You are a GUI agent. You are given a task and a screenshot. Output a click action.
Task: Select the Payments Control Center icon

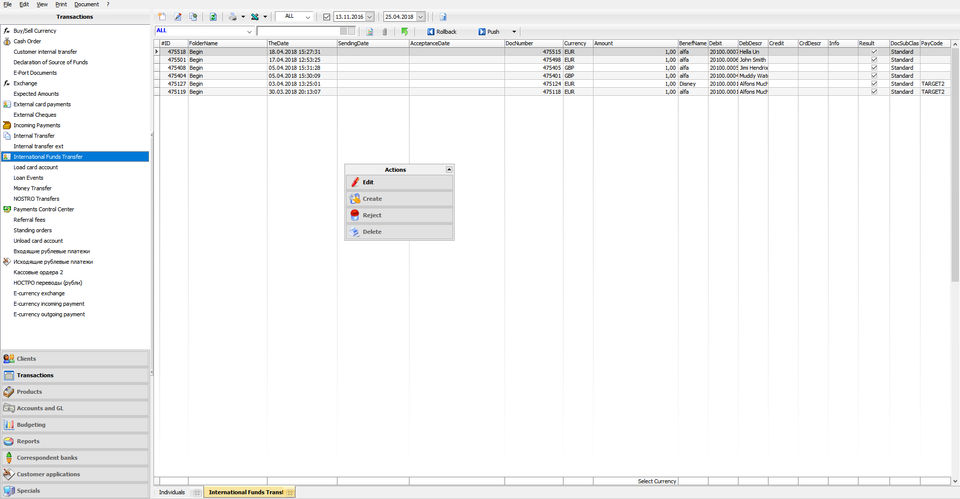coord(7,209)
